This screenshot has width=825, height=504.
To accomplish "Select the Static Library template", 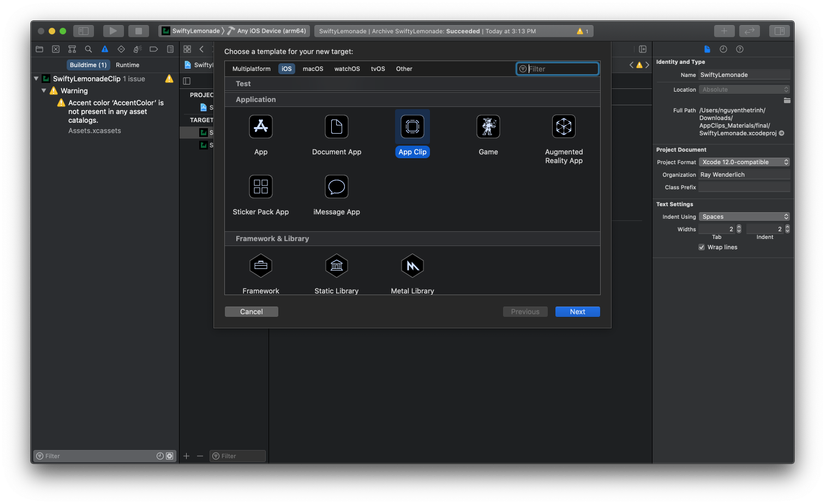I will (x=337, y=266).
